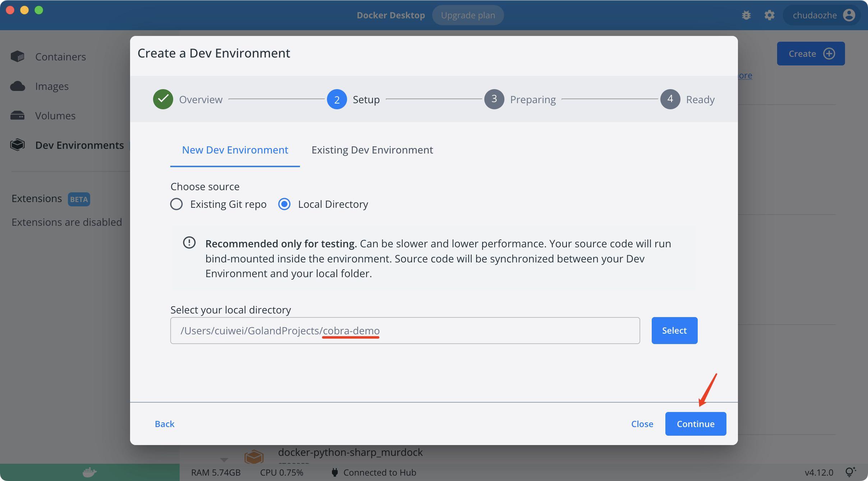Click the local directory path field

[405, 330]
